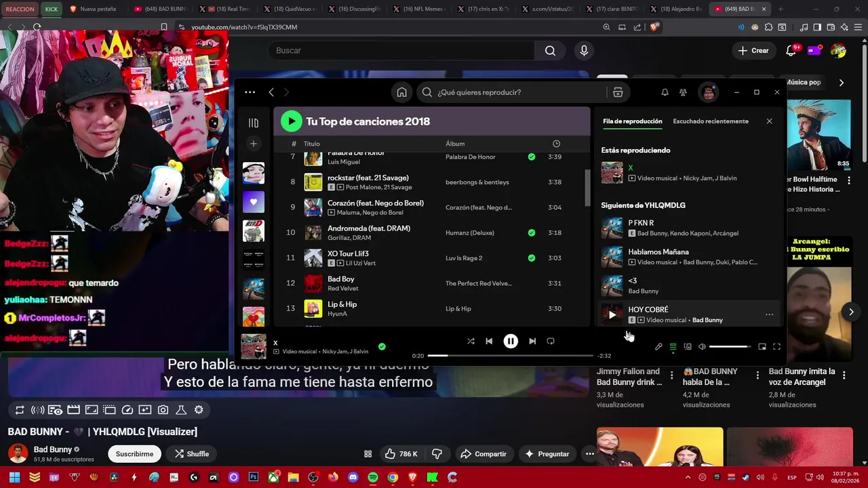Open the Spotify profile avatar menu
The width and height of the screenshot is (868, 488).
click(x=709, y=92)
